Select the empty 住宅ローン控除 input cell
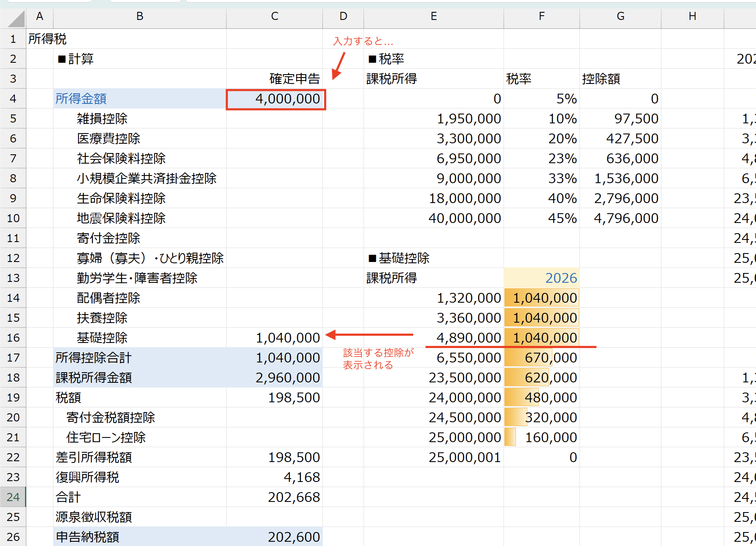This screenshot has width=756, height=546. pos(274,437)
